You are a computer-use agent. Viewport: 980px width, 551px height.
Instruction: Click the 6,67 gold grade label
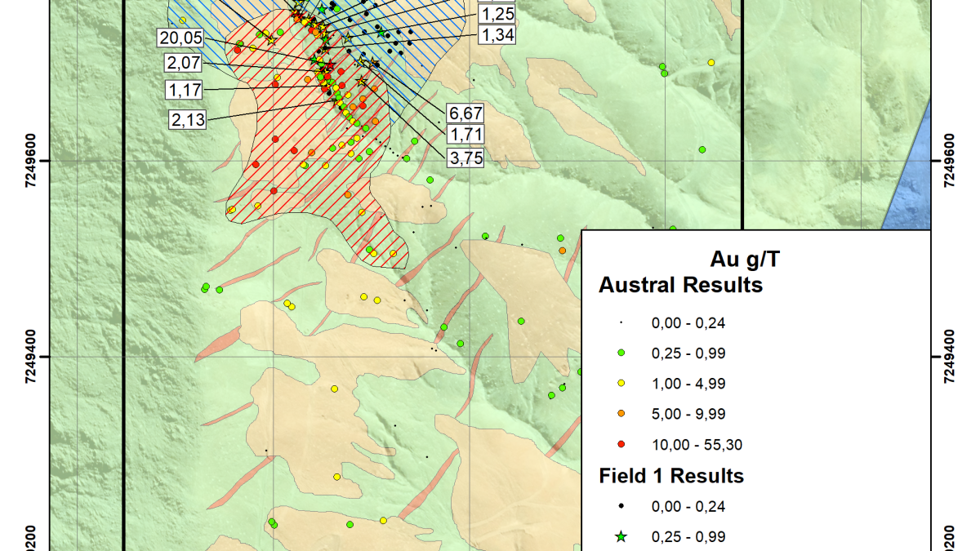463,111
